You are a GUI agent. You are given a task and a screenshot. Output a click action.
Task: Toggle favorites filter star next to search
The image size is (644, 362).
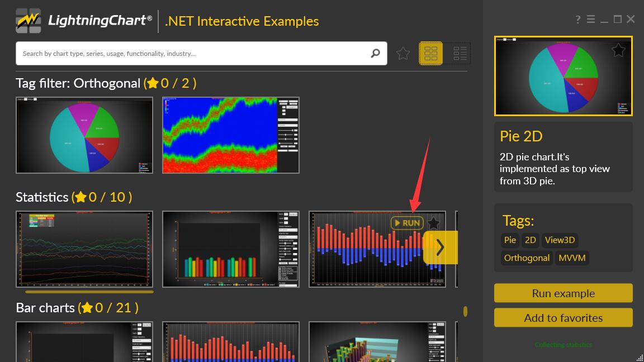[x=403, y=54]
